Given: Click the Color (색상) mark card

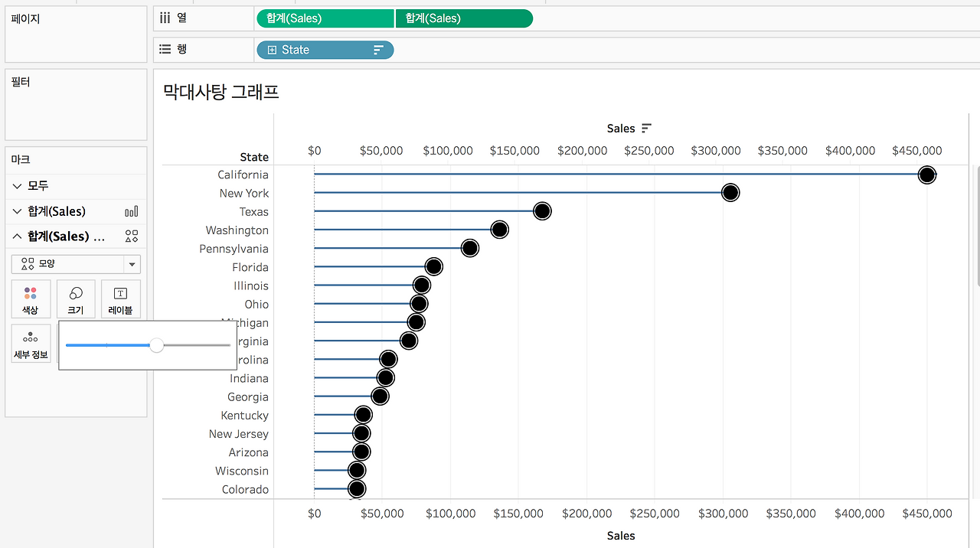Looking at the screenshot, I should [31, 298].
